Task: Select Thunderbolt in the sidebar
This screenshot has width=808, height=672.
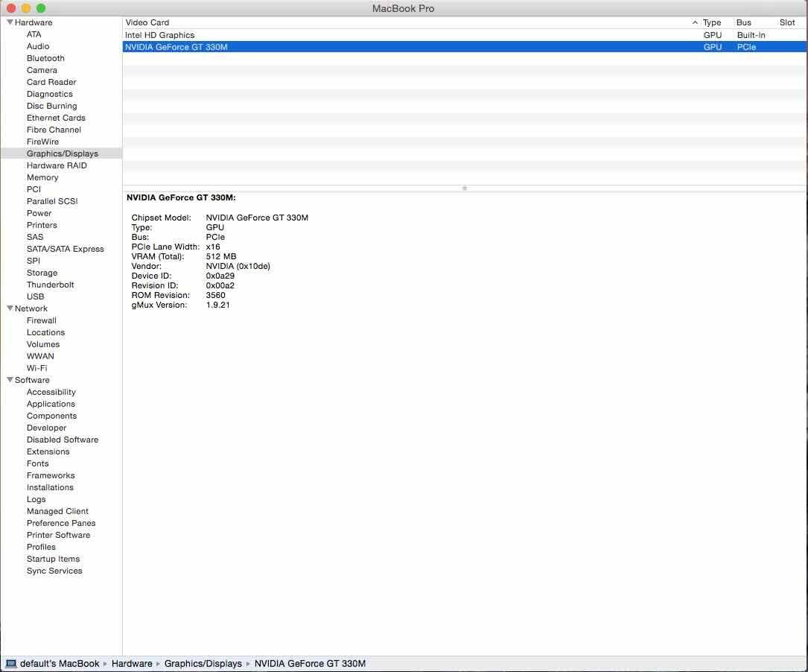Action: coord(50,285)
